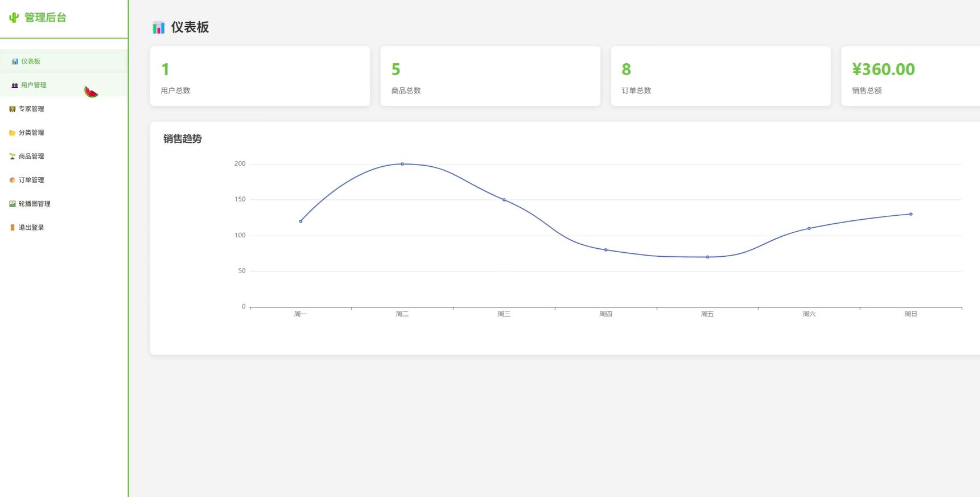Click the 商品管理 seedling icon

[13, 157]
